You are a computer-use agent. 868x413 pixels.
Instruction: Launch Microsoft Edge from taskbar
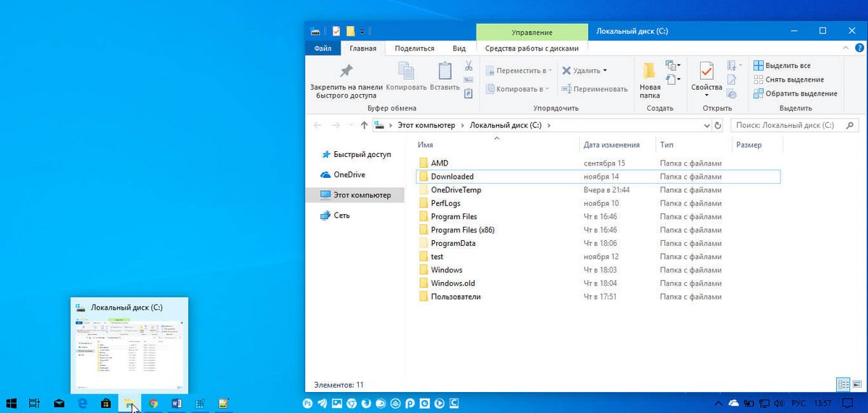[x=82, y=404]
